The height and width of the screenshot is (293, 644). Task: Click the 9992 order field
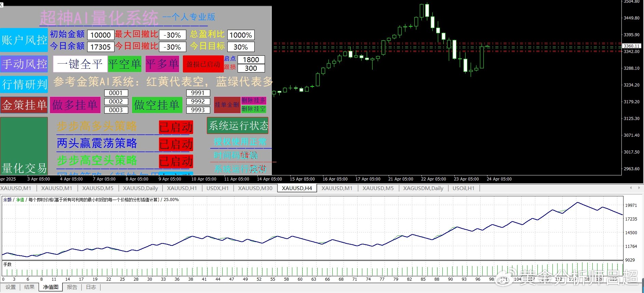[198, 102]
